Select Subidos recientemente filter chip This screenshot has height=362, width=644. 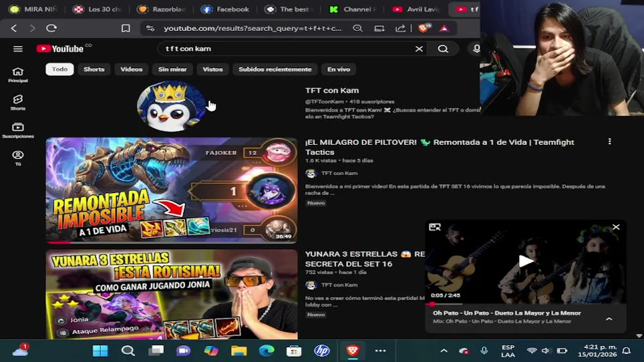click(275, 69)
